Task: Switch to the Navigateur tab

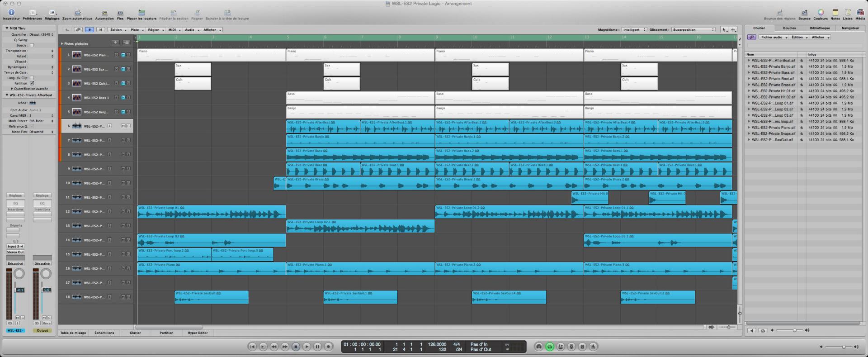Action: 850,28
